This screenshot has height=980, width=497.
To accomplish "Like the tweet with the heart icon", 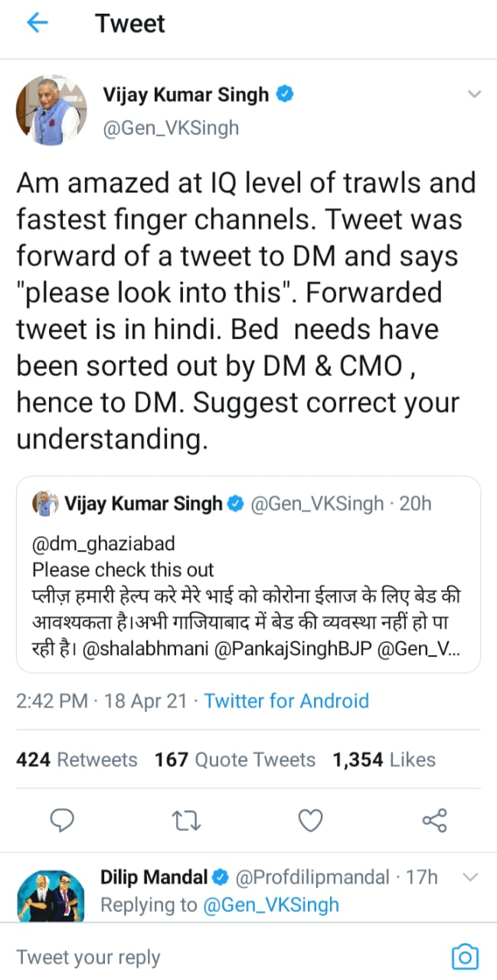I will tap(310, 822).
